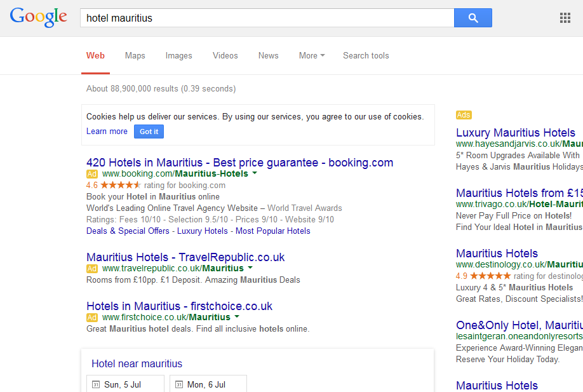Click the www.trivago.co.uk sidebar URL

click(x=519, y=204)
